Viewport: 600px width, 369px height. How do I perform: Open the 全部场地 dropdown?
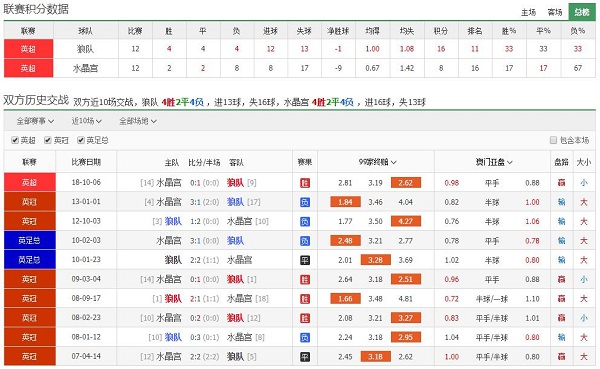[x=138, y=121]
